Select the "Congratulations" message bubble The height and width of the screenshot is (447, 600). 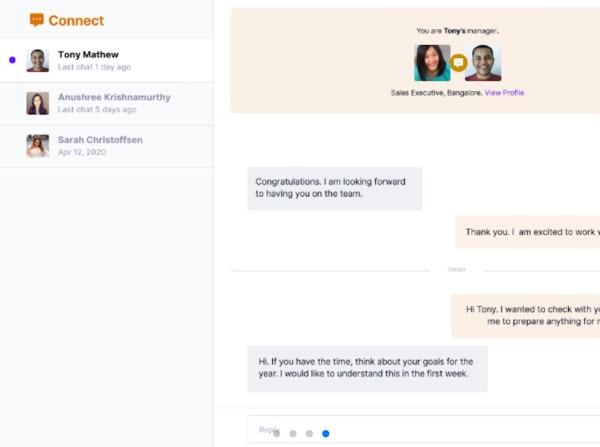tap(334, 188)
